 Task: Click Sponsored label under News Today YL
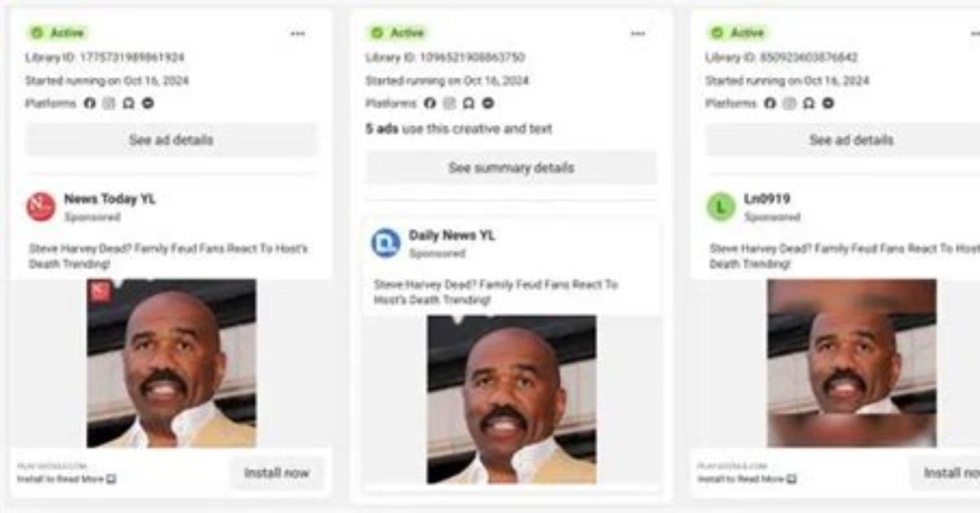tap(92, 217)
